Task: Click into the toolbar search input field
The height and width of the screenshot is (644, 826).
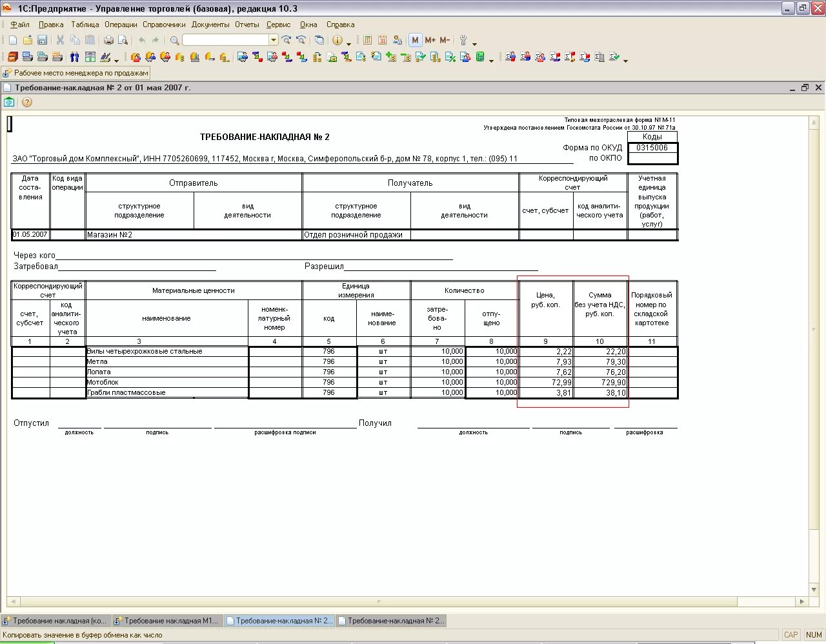Action: point(226,40)
